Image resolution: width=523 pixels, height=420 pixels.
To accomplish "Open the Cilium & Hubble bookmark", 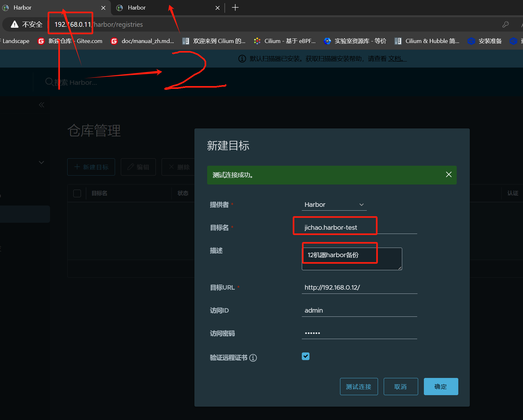I will (427, 41).
